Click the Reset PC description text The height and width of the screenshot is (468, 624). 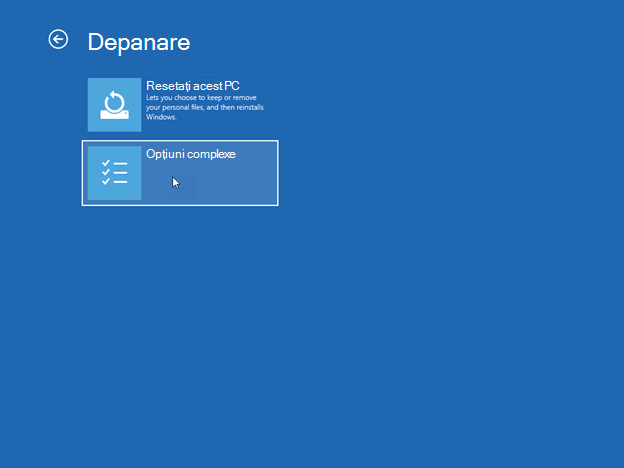point(205,107)
